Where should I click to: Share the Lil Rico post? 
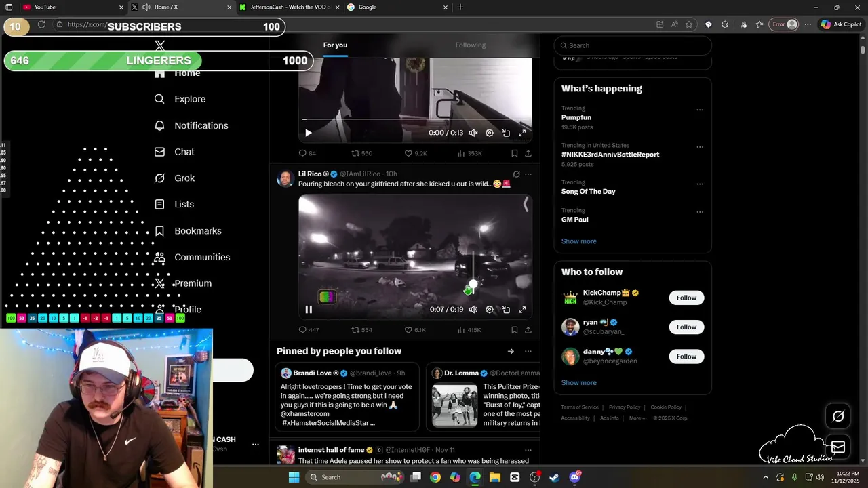528,330
